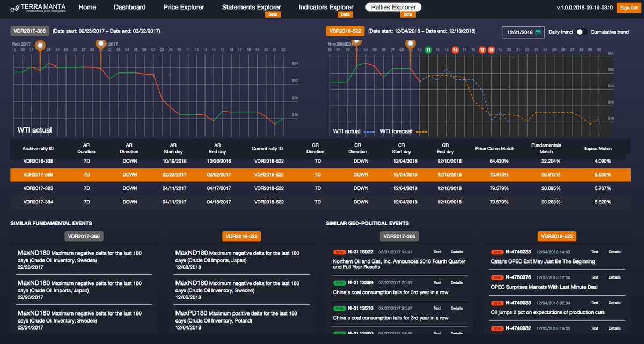The image size is (644, 344).
Task: Open Details for Qatar's OPEC Exit story
Action: (614, 251)
